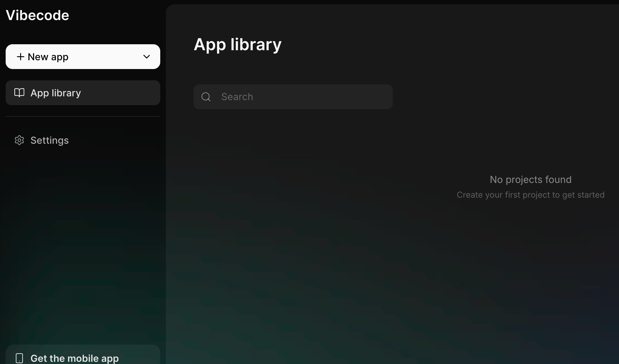This screenshot has height=364, width=619.
Task: Click the Search placeholder text
Action: [x=237, y=97]
